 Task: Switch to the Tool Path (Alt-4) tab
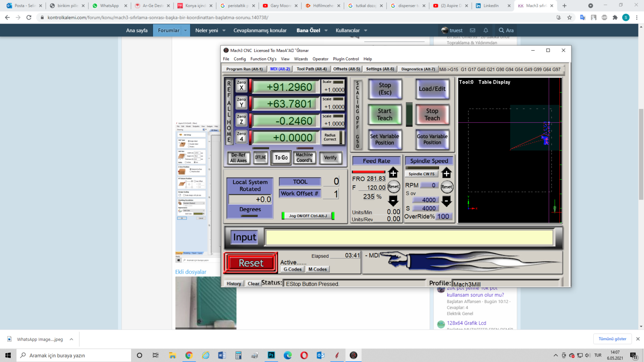[312, 69]
